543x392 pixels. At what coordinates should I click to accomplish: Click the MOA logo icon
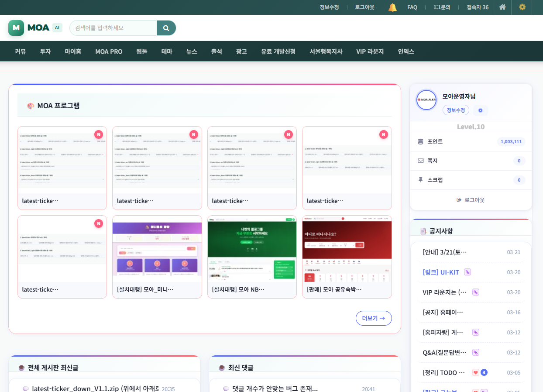16,28
